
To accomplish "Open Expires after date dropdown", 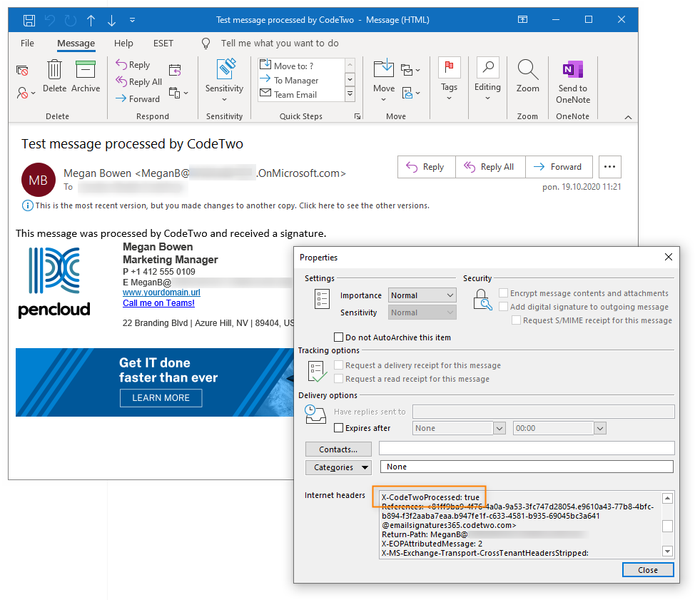I will tap(499, 429).
